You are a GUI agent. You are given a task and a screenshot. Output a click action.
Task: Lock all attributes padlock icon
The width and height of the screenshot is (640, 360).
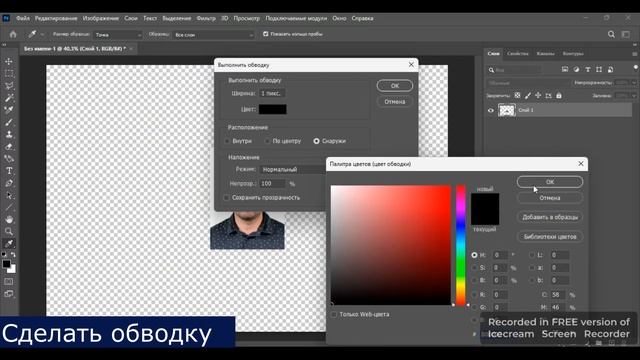click(x=559, y=96)
